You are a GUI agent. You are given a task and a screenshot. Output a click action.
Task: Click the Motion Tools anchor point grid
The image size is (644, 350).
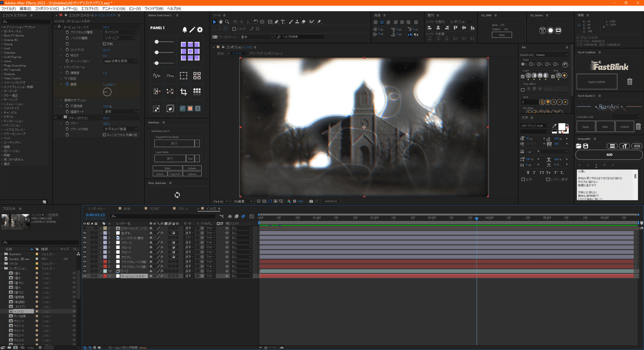click(190, 51)
